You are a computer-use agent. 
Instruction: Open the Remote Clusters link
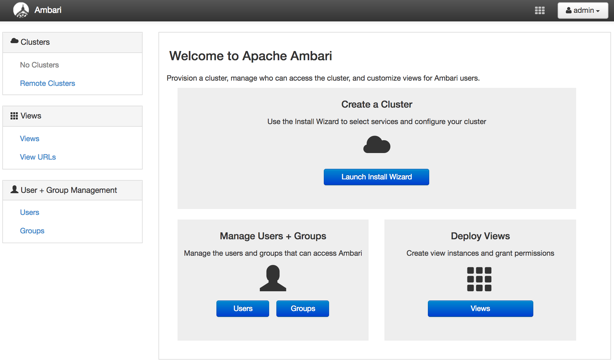pyautogui.click(x=47, y=83)
